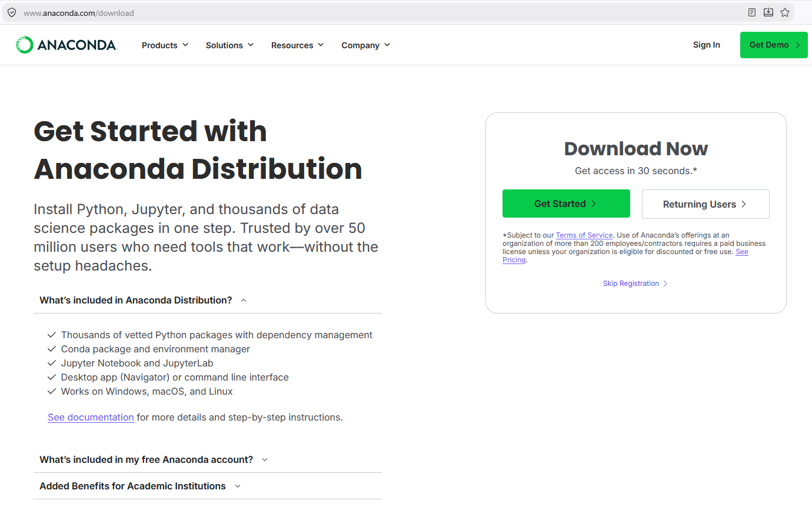Image resolution: width=812 pixels, height=507 pixels.
Task: Click the green Get Started button
Action: (566, 204)
